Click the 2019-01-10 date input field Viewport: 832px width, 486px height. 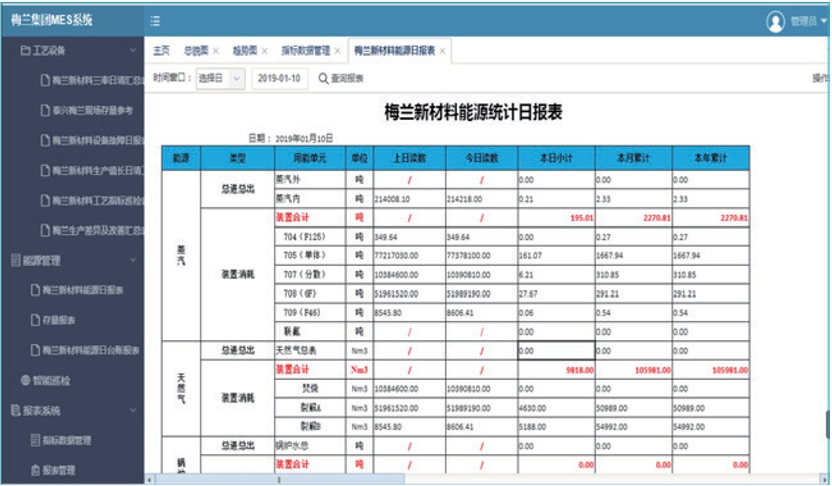[x=279, y=78]
